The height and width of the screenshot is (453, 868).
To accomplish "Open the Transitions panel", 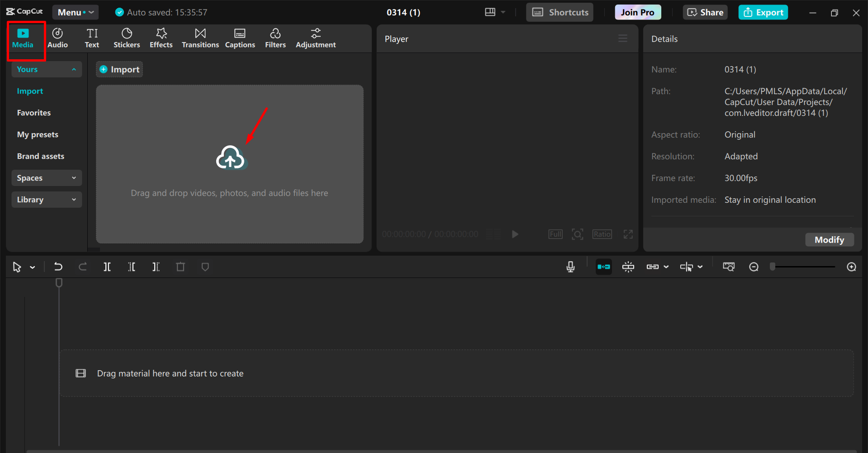I will (x=200, y=38).
